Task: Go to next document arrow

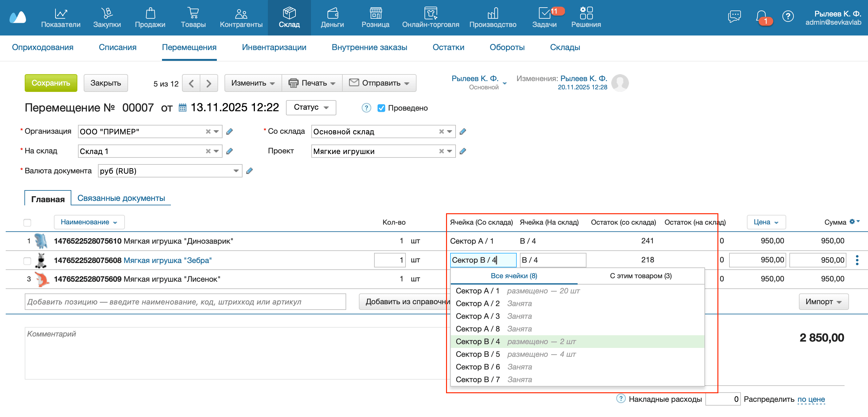Action: click(209, 83)
